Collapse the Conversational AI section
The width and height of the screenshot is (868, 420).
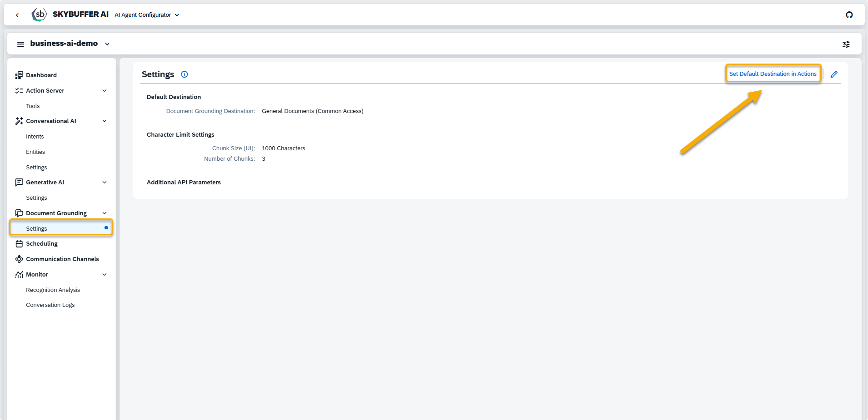coord(105,121)
